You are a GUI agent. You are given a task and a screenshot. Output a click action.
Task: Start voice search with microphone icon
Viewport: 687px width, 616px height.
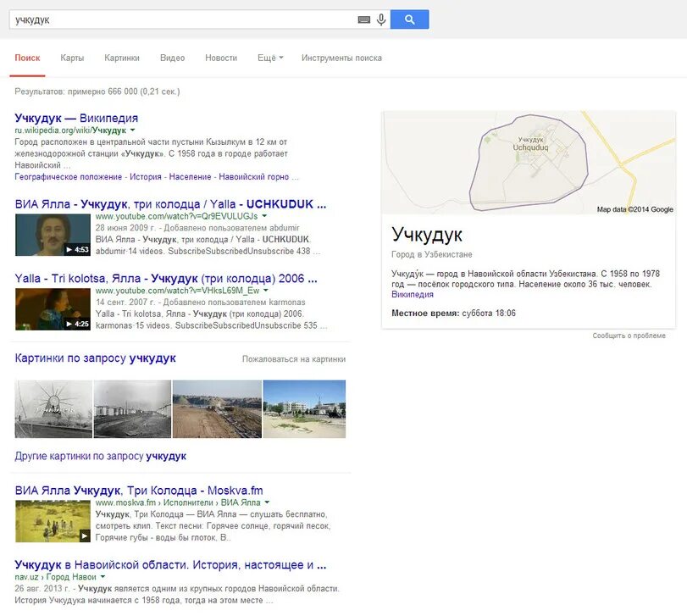pos(381,19)
